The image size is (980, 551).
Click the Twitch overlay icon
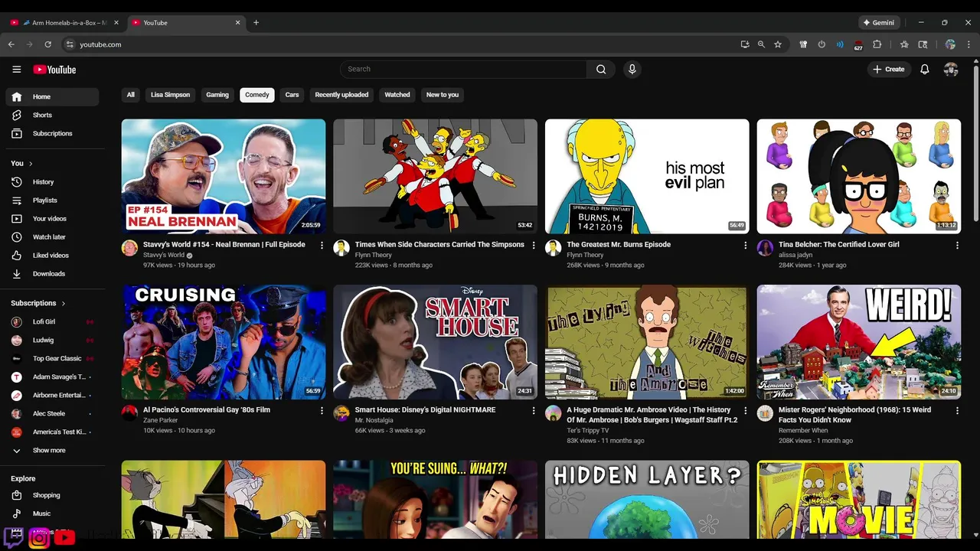13,537
